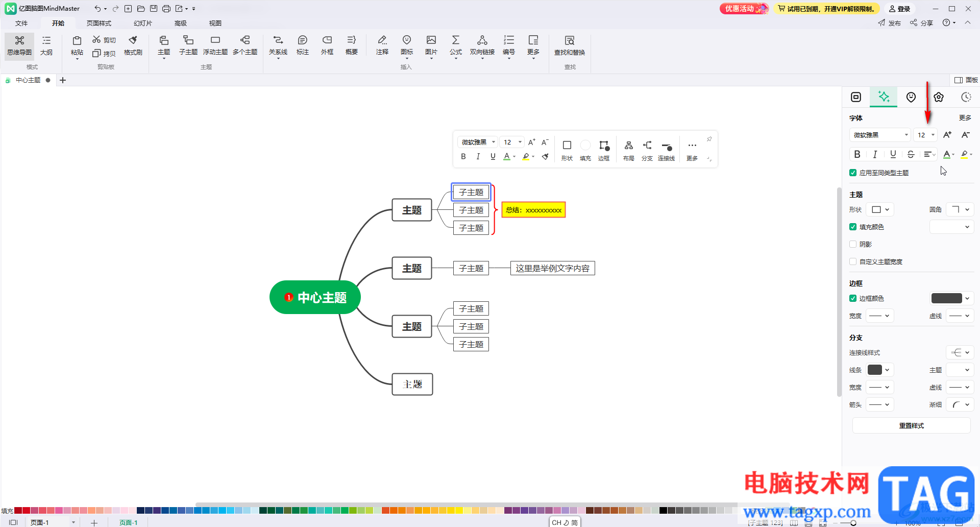Screen dimensions: 980x527
Task: Open the File menu
Action: (x=21, y=23)
